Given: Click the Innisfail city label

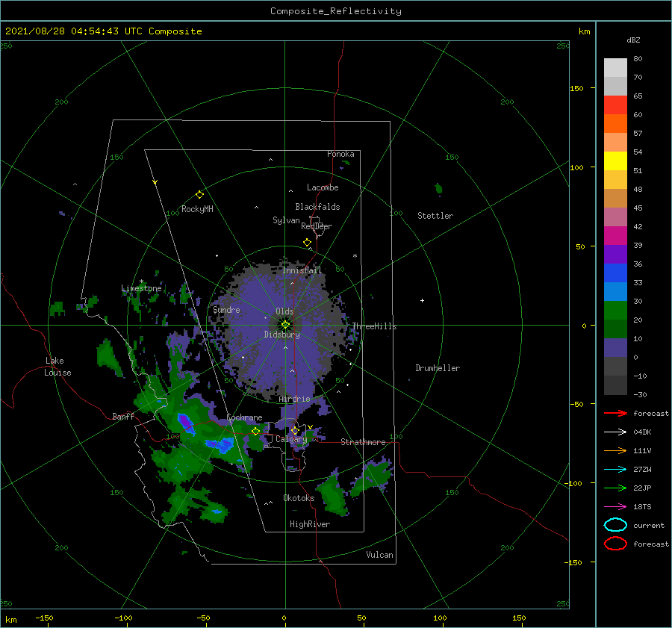Looking at the screenshot, I should [302, 270].
